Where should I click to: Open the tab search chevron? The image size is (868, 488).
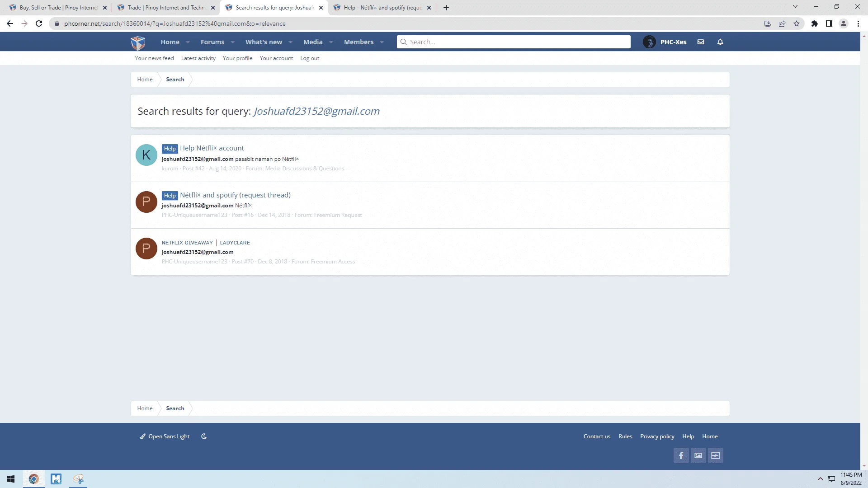(x=795, y=7)
